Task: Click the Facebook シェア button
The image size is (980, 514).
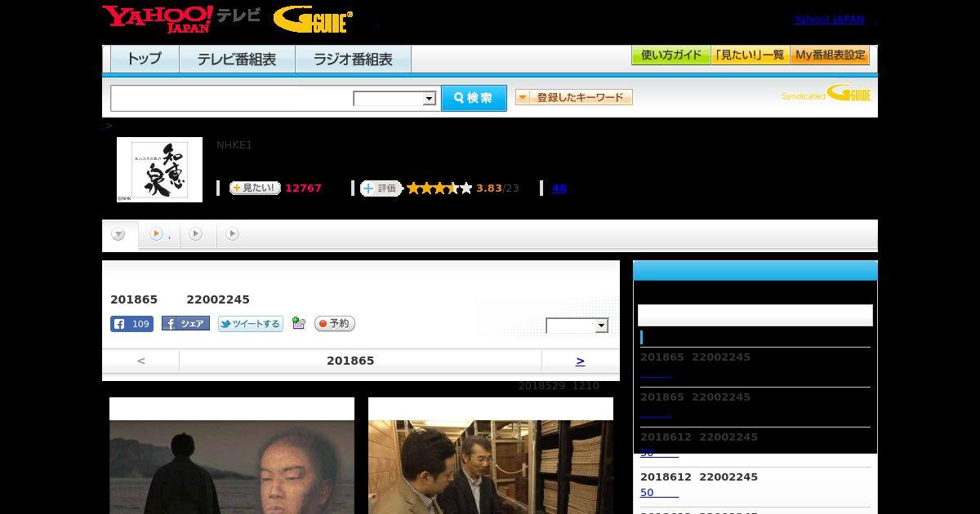Action: pyautogui.click(x=185, y=324)
